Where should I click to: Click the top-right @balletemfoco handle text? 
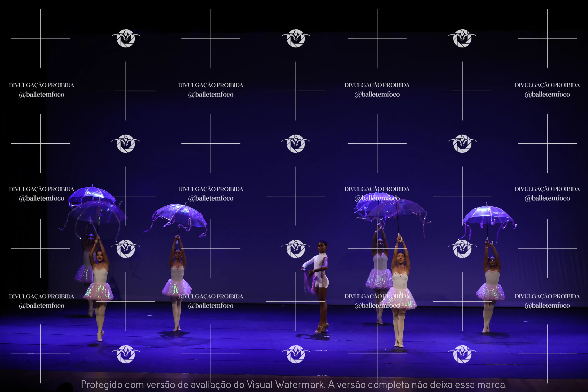point(547,94)
